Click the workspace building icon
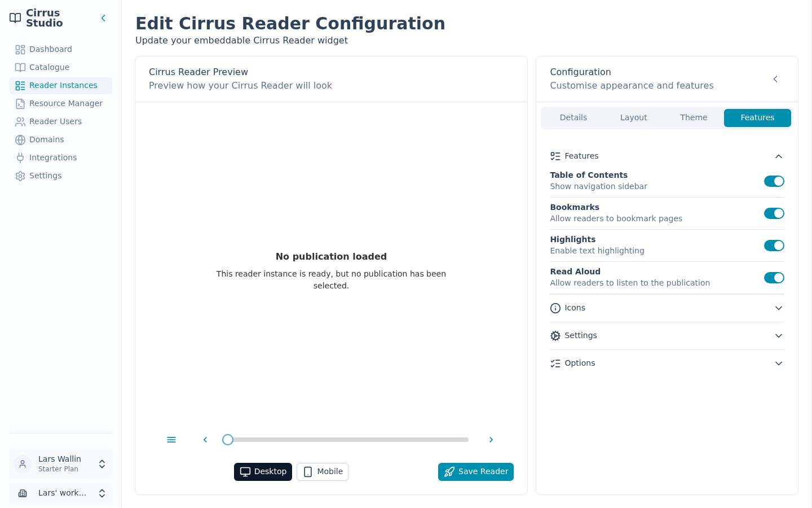This screenshot has width=812, height=508. click(x=23, y=493)
